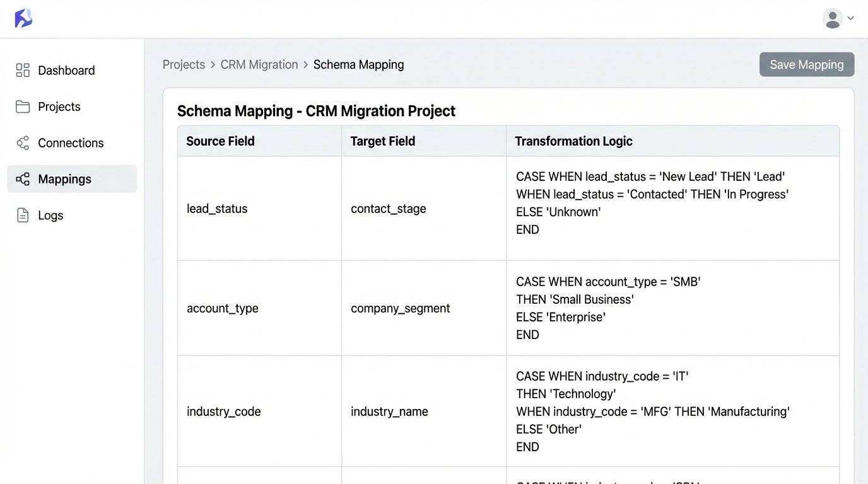Select the Mappings sidebar entry
This screenshot has height=484, width=868.
click(65, 179)
